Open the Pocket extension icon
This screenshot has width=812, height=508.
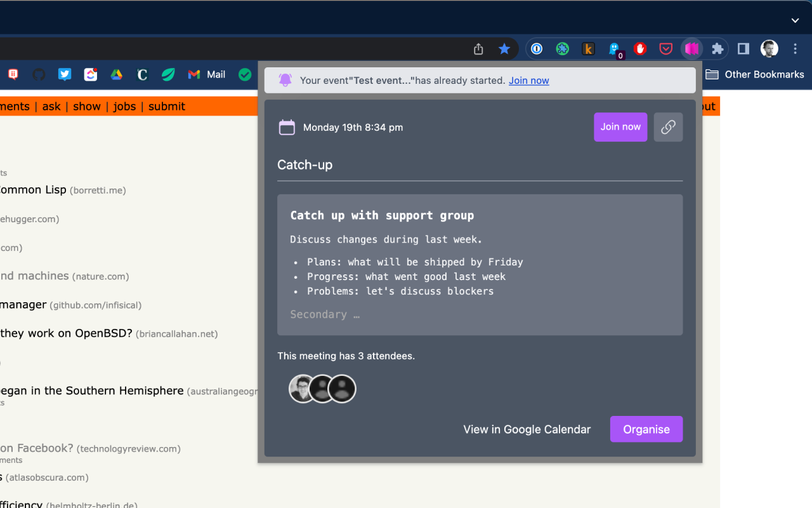click(x=665, y=48)
